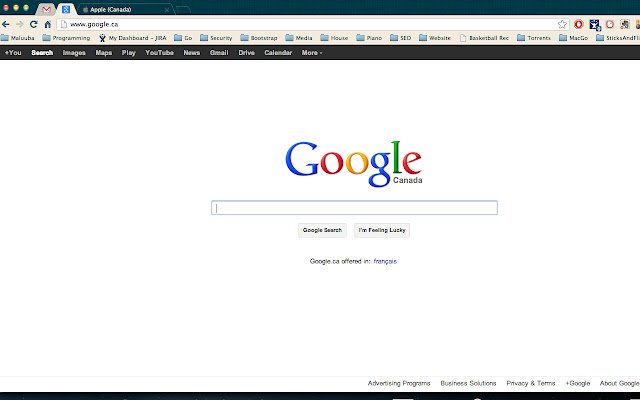Open My Dashboard - JIRA bookmark

click(x=133, y=38)
